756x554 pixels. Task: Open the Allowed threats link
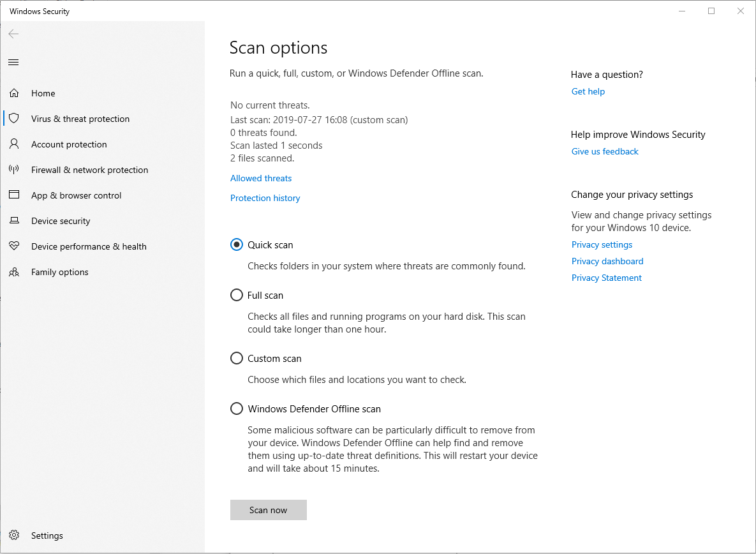tap(261, 179)
